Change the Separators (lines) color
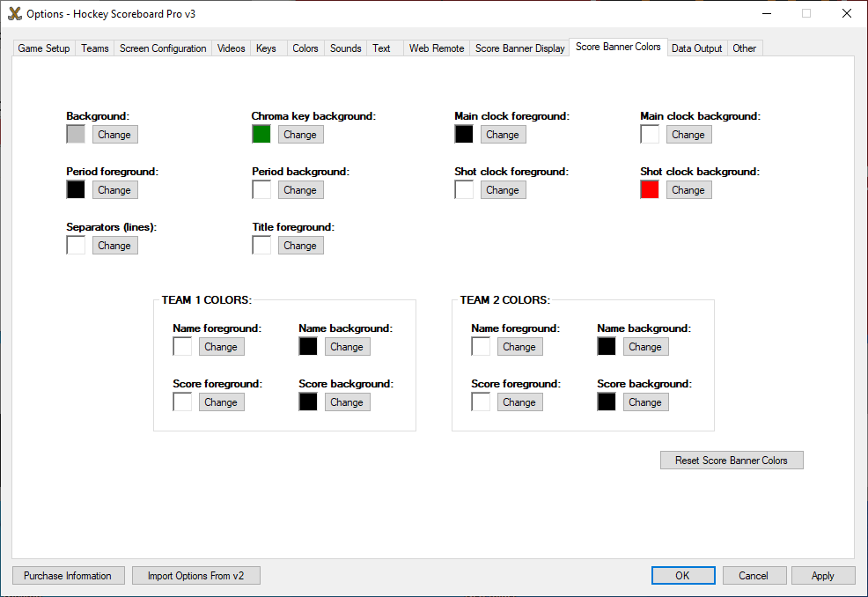The image size is (868, 597). 114,246
